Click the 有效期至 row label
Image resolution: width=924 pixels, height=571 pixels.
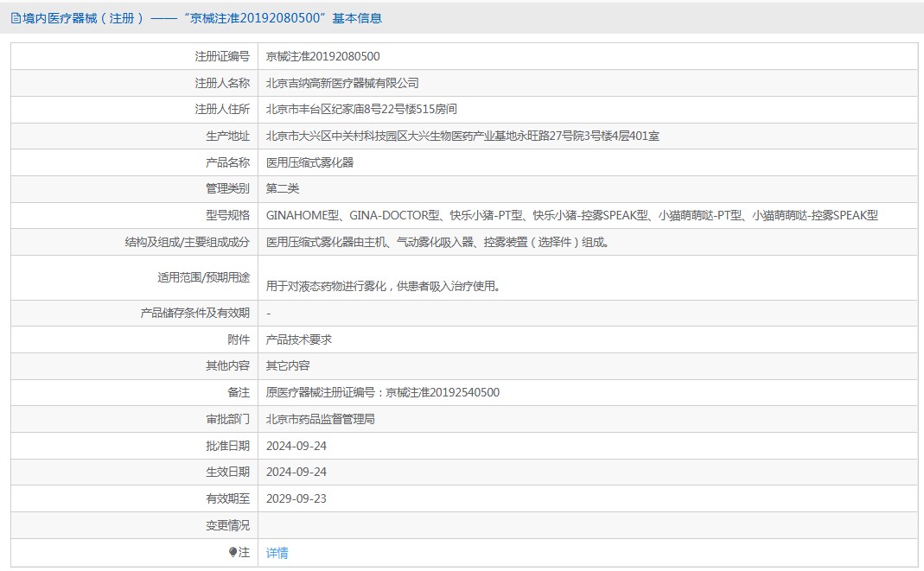[x=227, y=498]
